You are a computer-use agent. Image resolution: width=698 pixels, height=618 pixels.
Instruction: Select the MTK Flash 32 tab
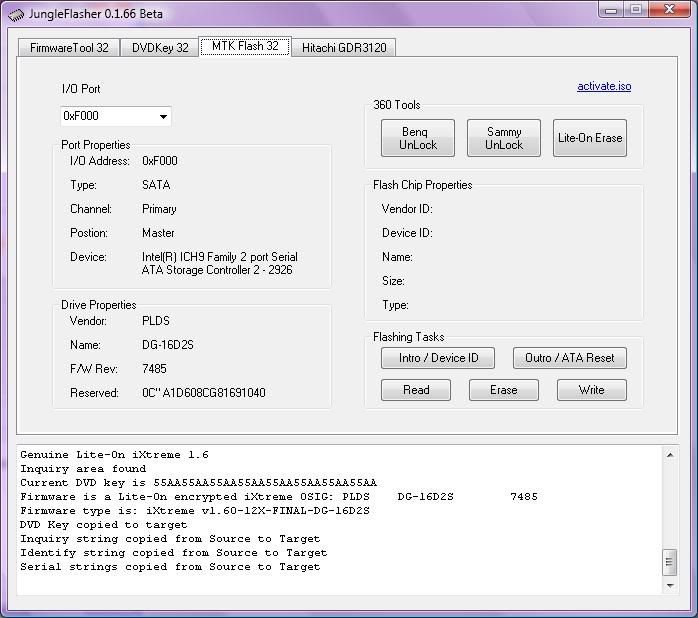(245, 46)
